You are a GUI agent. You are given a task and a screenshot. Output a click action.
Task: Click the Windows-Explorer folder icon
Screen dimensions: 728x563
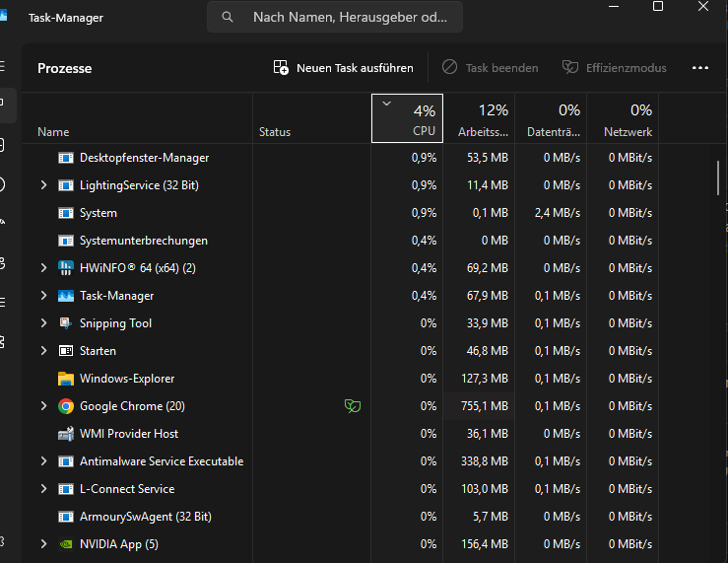[x=65, y=379]
